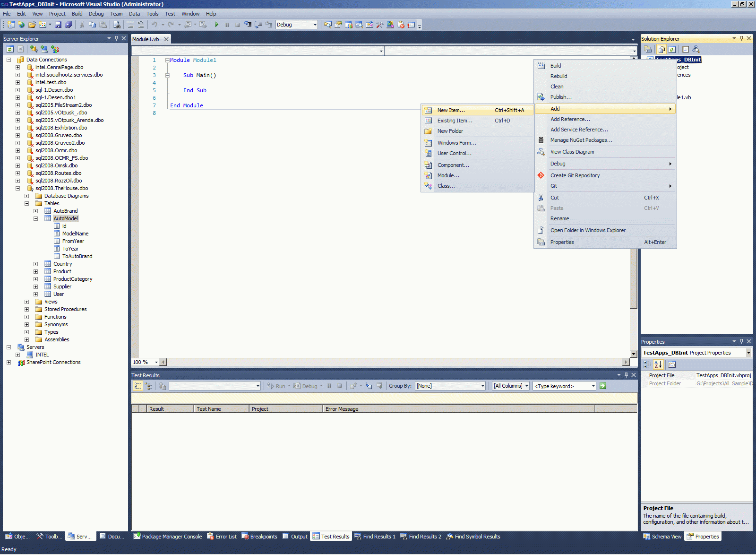Click Connect to Server icon in Server Explorer
The width and height of the screenshot is (756, 555).
[x=44, y=49]
